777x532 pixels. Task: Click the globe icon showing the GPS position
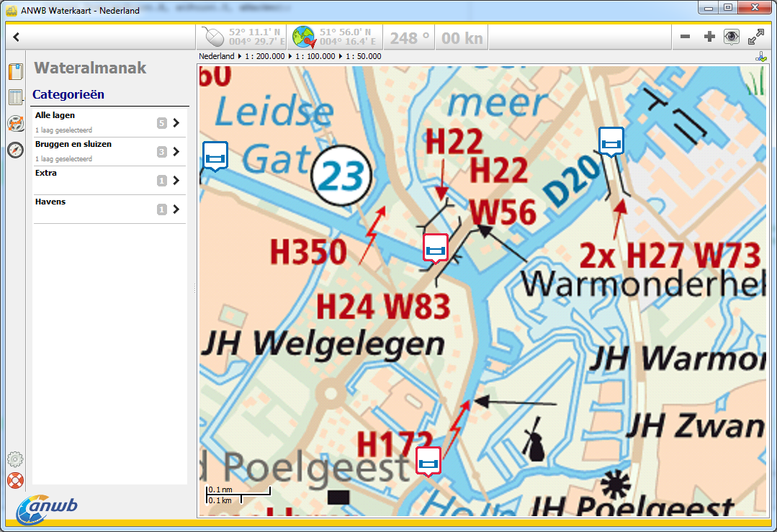(304, 36)
